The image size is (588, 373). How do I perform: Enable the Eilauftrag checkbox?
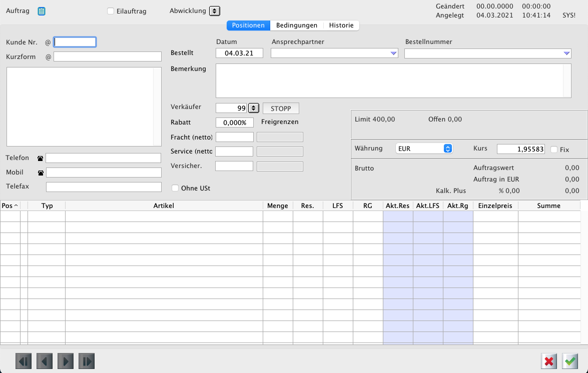111,11
